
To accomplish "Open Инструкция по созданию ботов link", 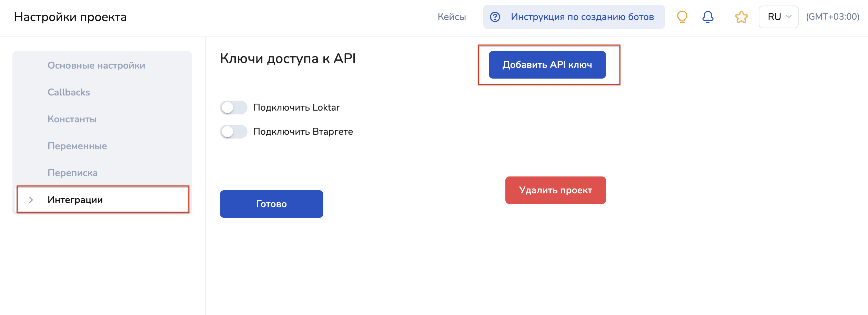I will pyautogui.click(x=582, y=17).
